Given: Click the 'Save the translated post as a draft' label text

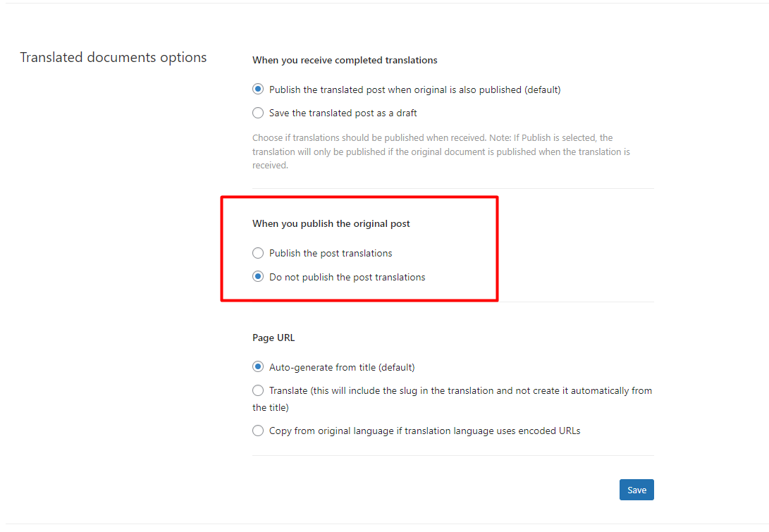Looking at the screenshot, I should coord(343,113).
